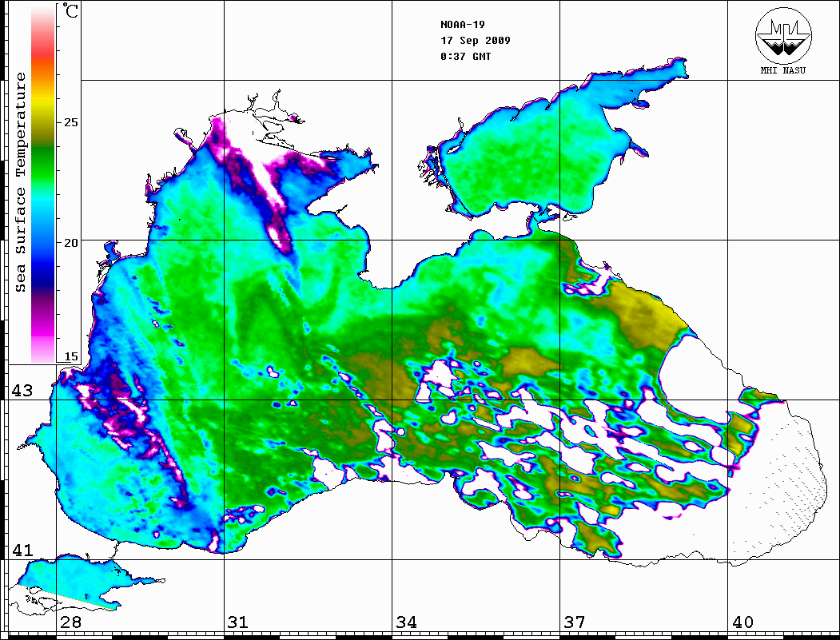The width and height of the screenshot is (840, 640).
Task: Click the MHI NASU logo emblem
Action: click(x=783, y=37)
